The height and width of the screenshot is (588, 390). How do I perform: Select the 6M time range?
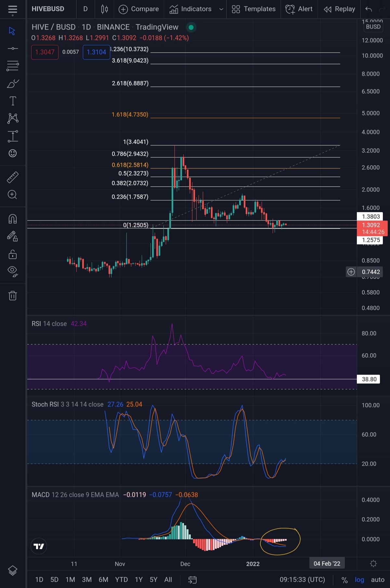tap(103, 580)
